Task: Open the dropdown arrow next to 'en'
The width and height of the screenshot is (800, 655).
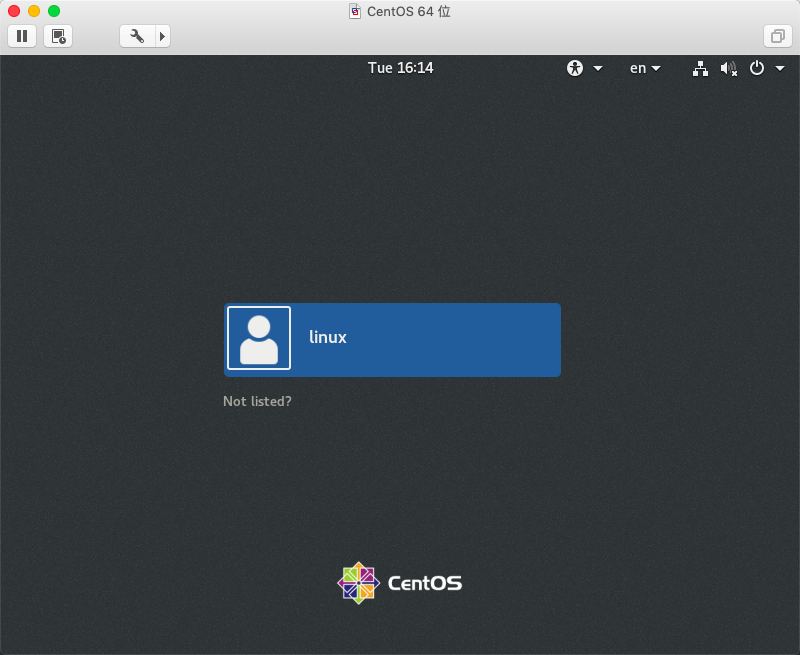Action: (657, 68)
